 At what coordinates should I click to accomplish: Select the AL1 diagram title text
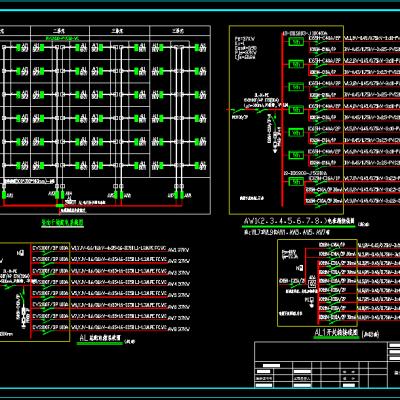click(x=336, y=333)
